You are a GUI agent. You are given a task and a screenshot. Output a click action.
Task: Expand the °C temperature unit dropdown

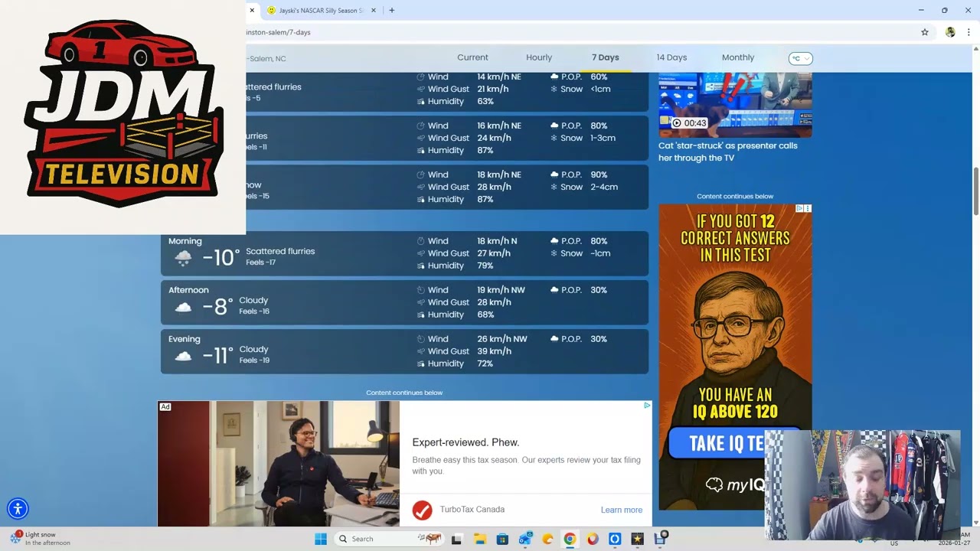click(x=800, y=58)
